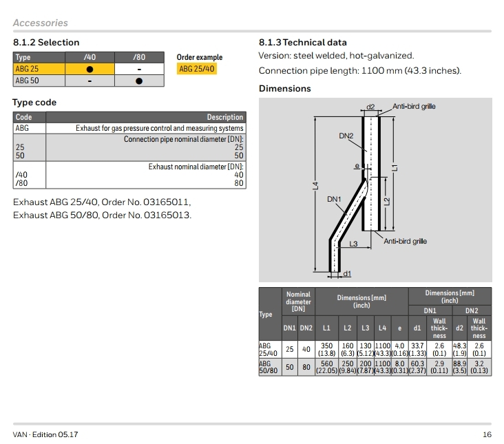The image size is (504, 444).
Task: Click the black dot in the ABG 50 row
Action: click(139, 81)
